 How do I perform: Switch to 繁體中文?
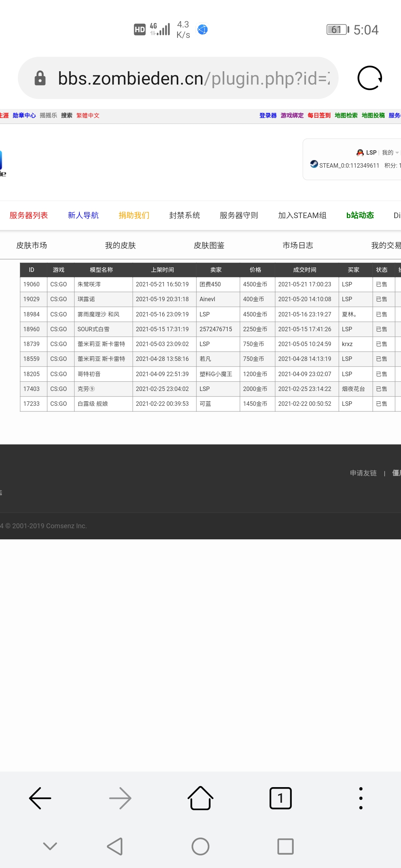point(88,115)
